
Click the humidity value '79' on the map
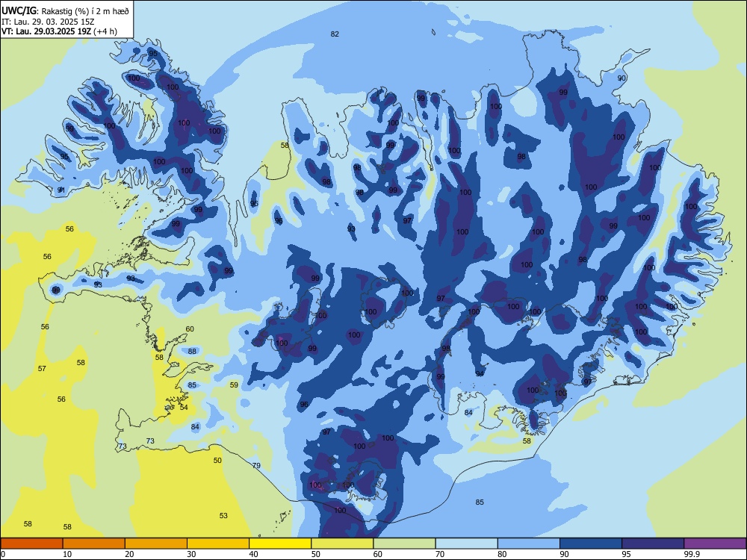click(x=256, y=465)
